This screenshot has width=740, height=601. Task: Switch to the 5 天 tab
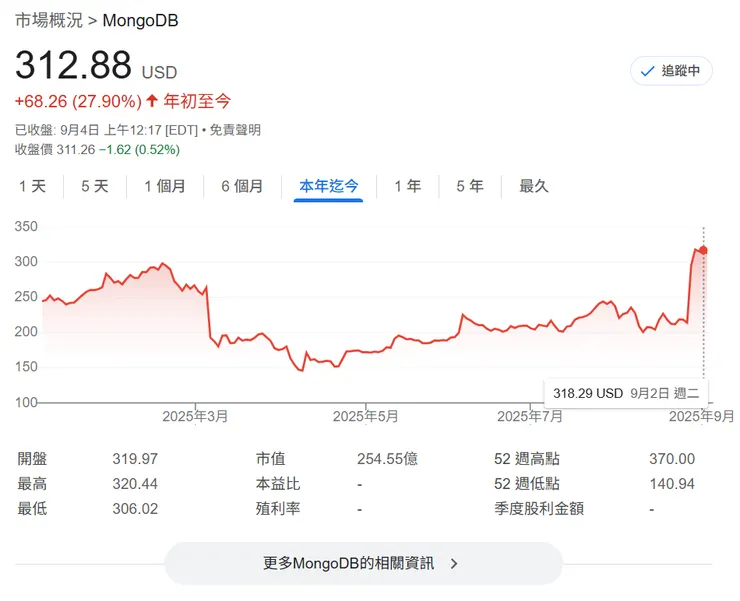click(x=94, y=186)
